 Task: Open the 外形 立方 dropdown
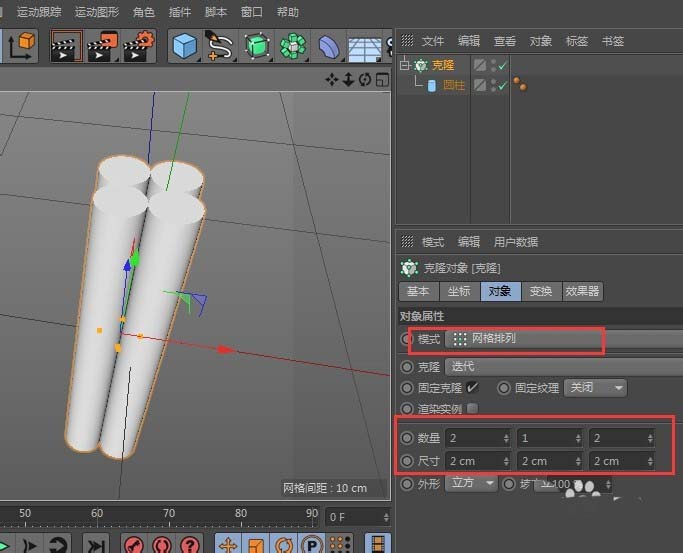[472, 483]
